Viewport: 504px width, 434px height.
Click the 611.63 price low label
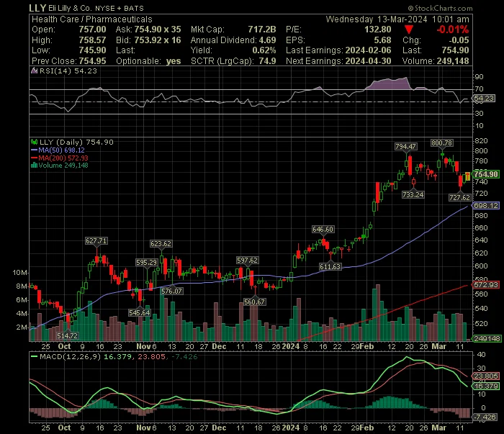pos(330,266)
